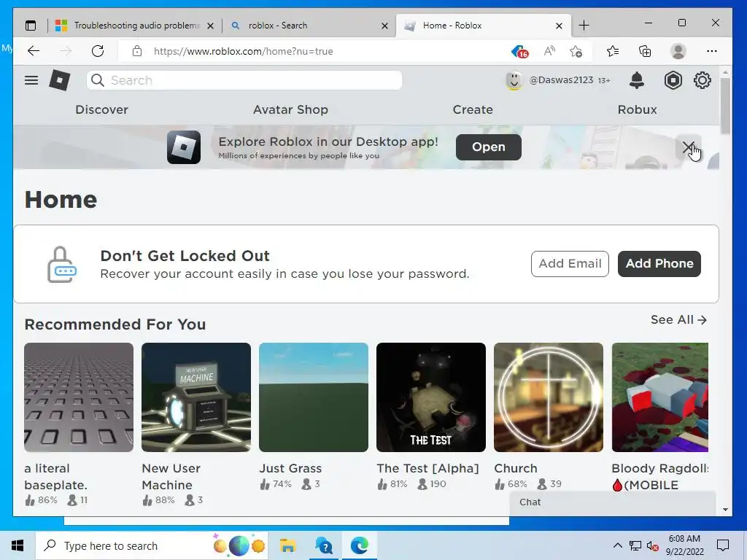The width and height of the screenshot is (747, 560).
Task: Select the Home - Roblox tab
Action: [481, 26]
